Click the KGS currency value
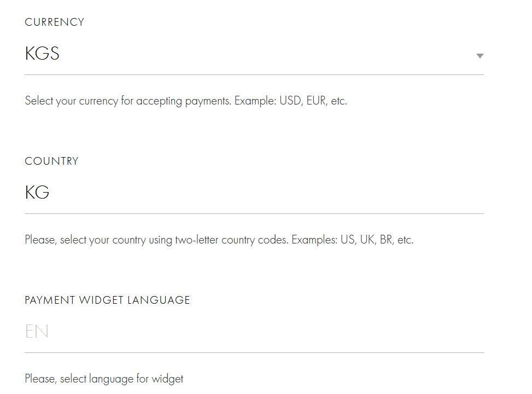532x394 pixels. coord(42,54)
